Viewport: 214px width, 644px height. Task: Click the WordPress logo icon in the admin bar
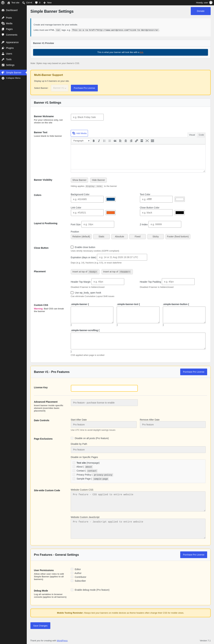tap(3, 3)
